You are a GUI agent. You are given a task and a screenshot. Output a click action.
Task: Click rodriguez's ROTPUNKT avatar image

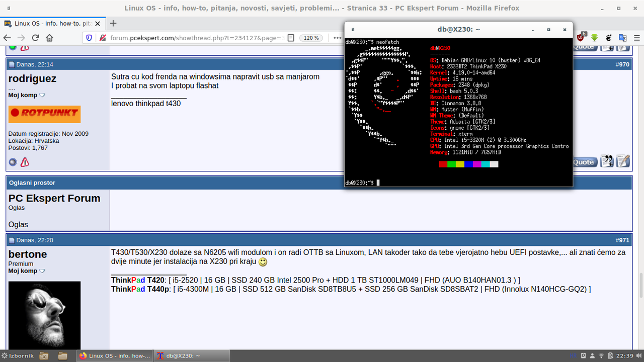point(44,114)
